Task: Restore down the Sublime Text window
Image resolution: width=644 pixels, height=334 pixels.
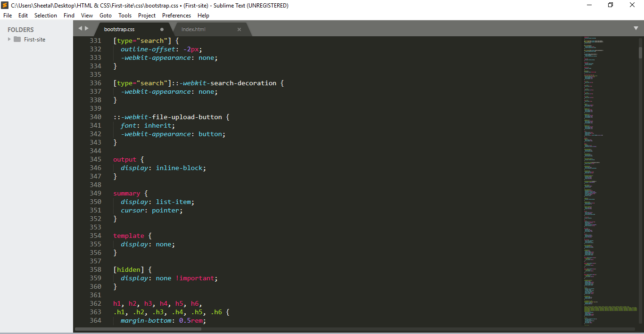Action: (x=611, y=5)
